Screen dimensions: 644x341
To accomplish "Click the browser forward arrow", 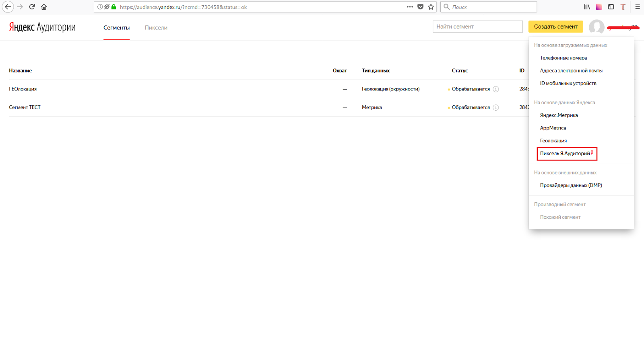I will point(20,7).
